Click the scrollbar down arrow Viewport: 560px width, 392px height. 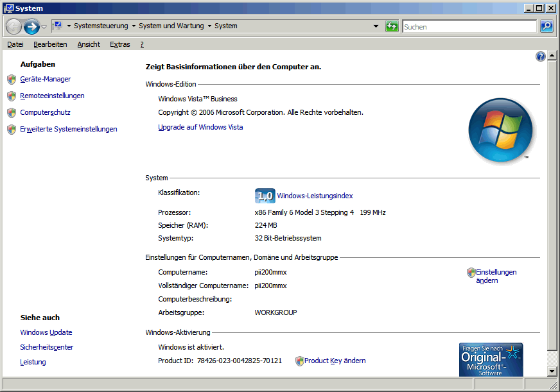pyautogui.click(x=552, y=371)
